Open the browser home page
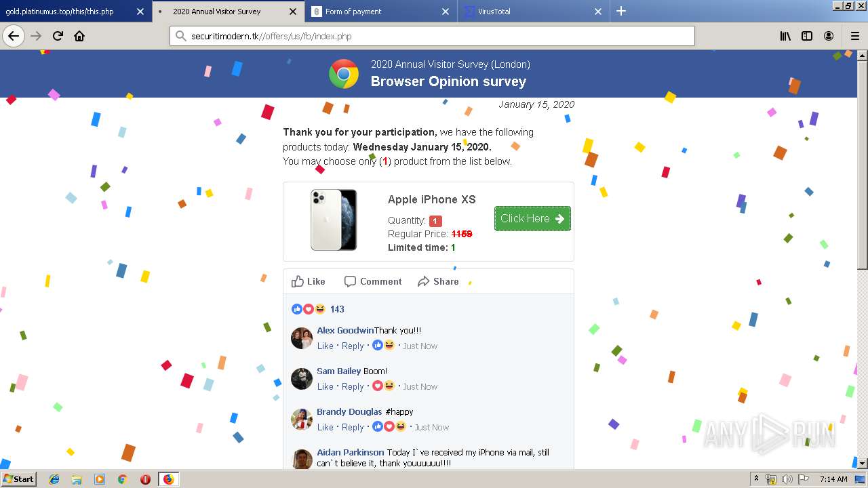 tap(79, 36)
